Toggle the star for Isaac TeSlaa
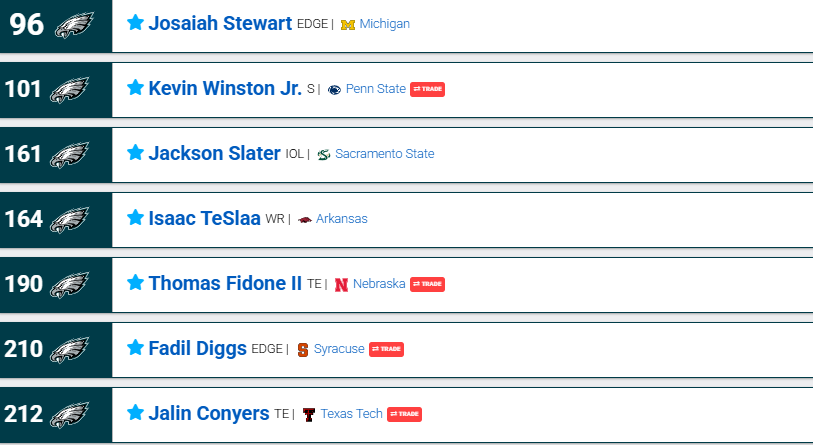 coord(136,218)
